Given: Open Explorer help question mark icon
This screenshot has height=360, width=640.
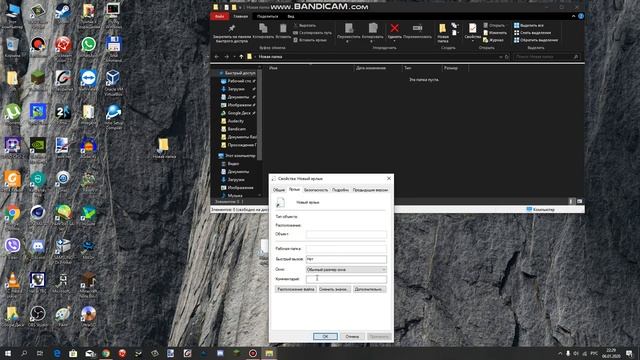Looking at the screenshot, I should [x=581, y=16].
